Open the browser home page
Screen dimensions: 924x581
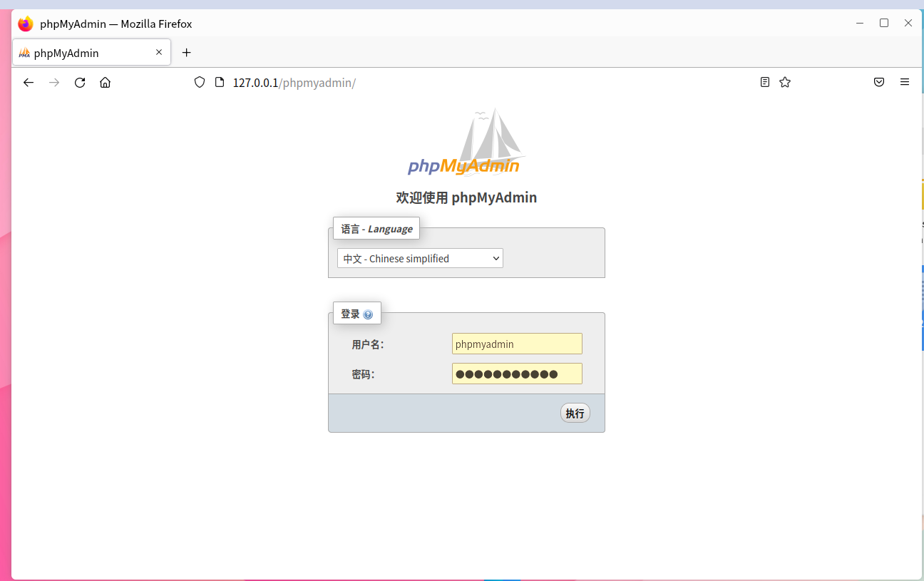pyautogui.click(x=106, y=83)
